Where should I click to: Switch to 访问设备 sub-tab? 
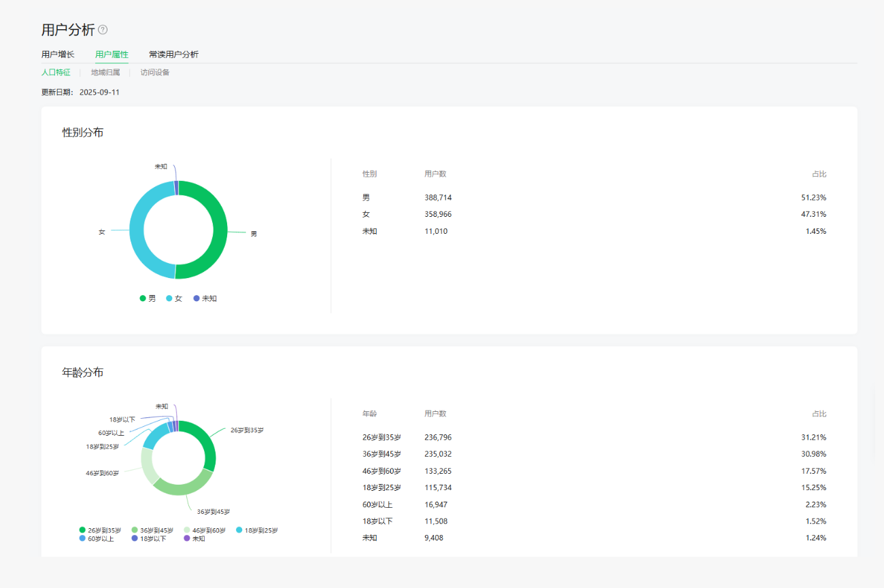(155, 72)
